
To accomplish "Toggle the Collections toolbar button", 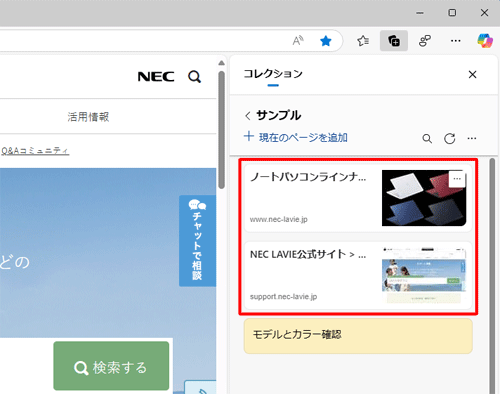I will tap(394, 41).
